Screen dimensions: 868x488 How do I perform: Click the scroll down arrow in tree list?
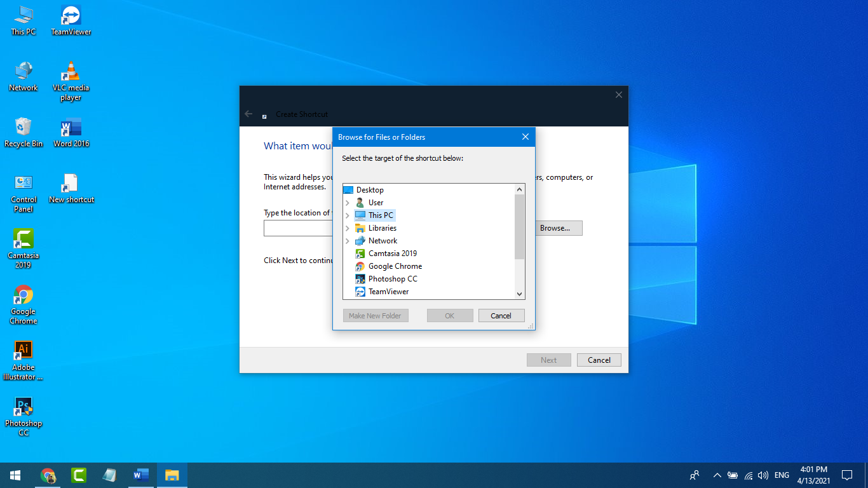pos(520,294)
